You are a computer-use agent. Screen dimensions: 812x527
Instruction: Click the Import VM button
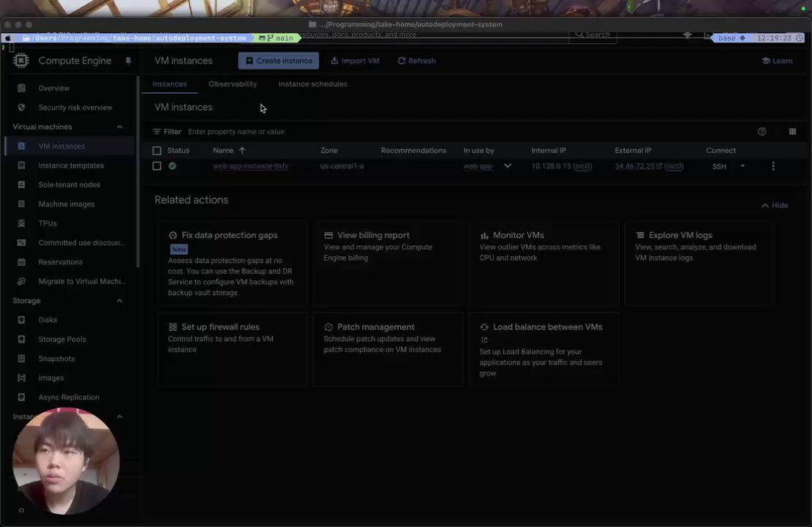coord(355,61)
